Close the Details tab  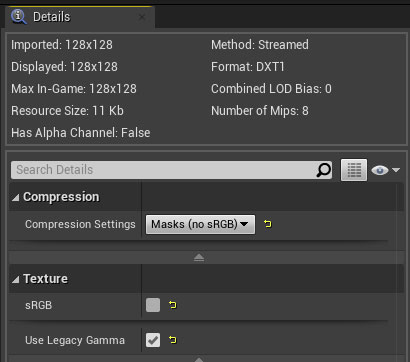pyautogui.click(x=142, y=17)
